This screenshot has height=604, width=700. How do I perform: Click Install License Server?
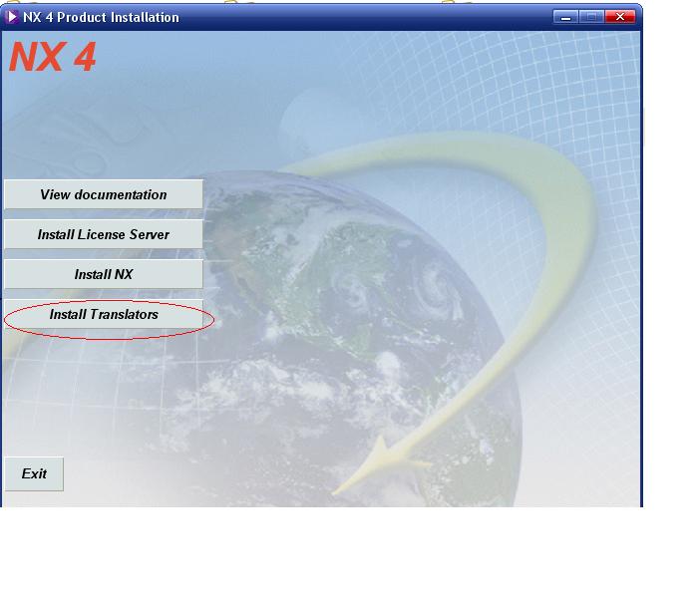click(103, 234)
